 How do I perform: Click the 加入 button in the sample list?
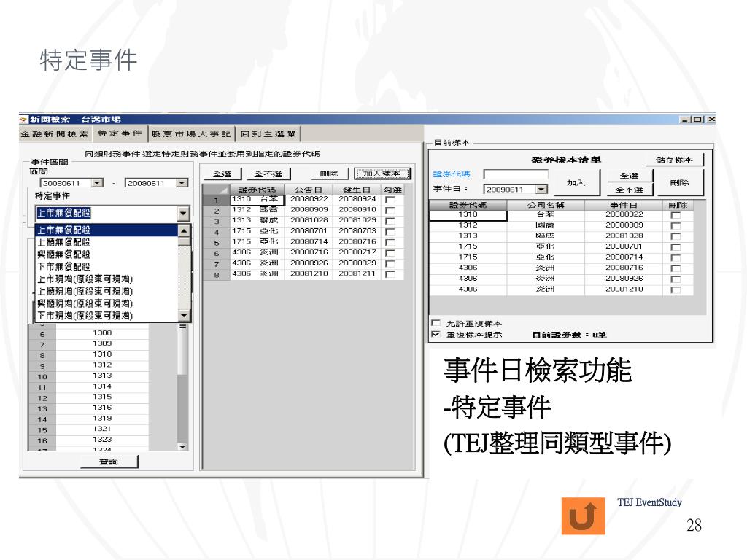[x=576, y=183]
